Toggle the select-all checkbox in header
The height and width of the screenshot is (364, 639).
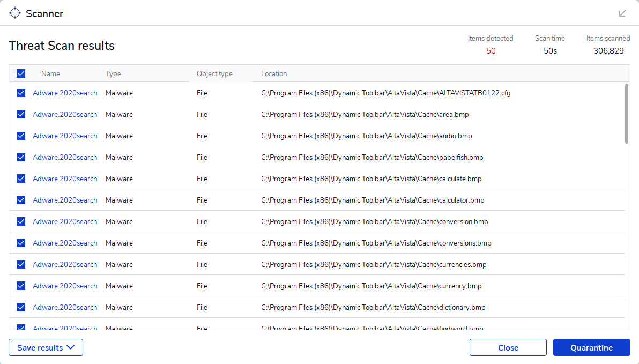pos(21,73)
